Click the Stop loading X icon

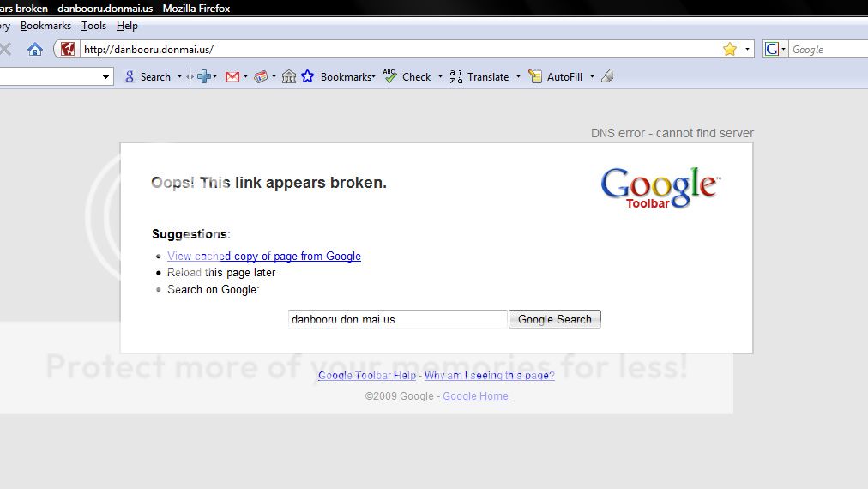[x=5, y=50]
